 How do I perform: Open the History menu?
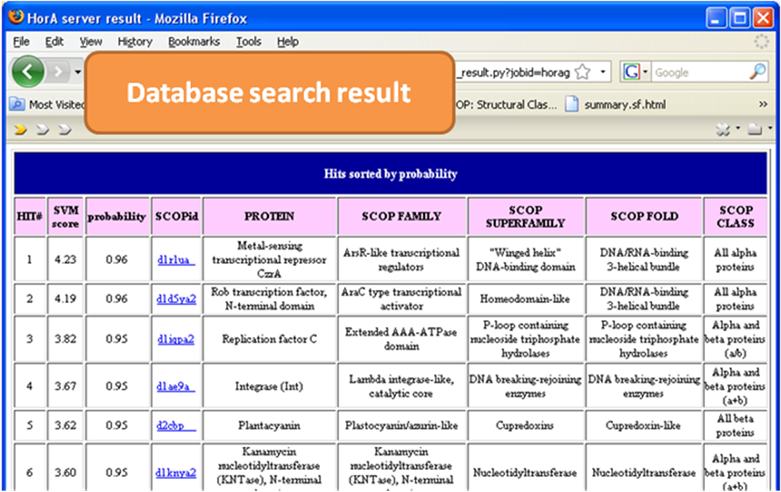(x=134, y=42)
